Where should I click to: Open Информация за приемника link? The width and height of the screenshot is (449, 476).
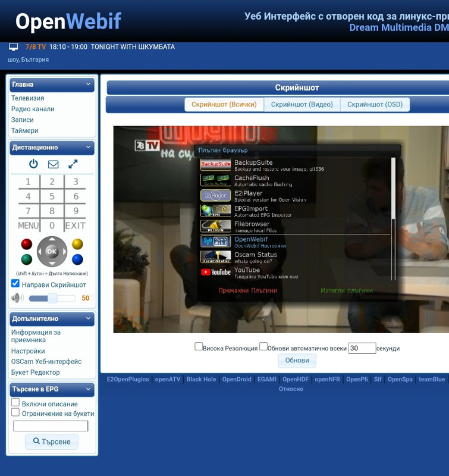click(x=36, y=336)
